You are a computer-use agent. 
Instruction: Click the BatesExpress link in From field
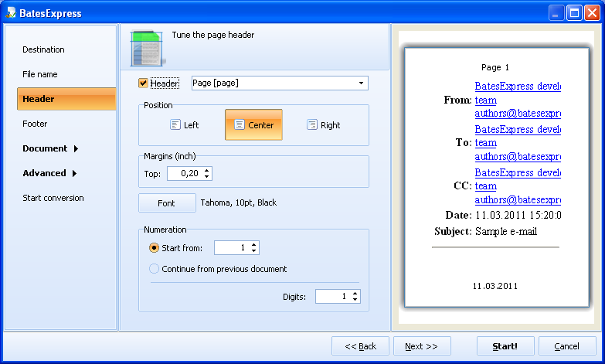coord(517,87)
